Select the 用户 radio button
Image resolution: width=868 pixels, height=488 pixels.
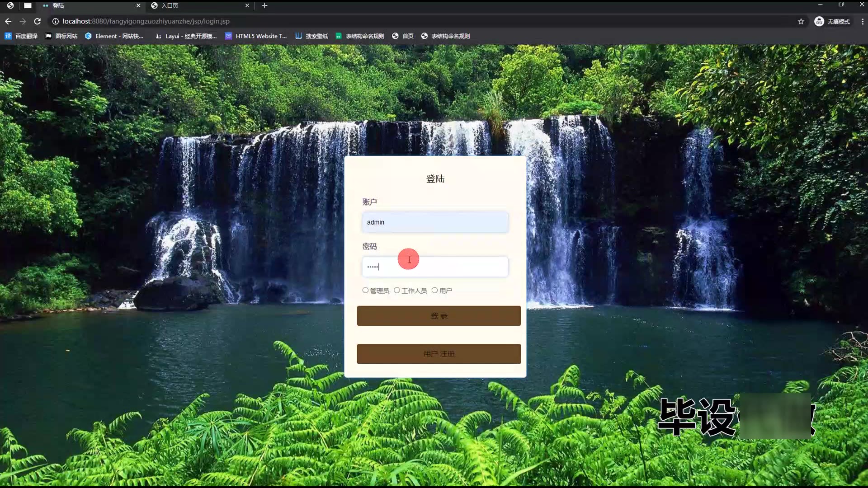click(x=434, y=290)
